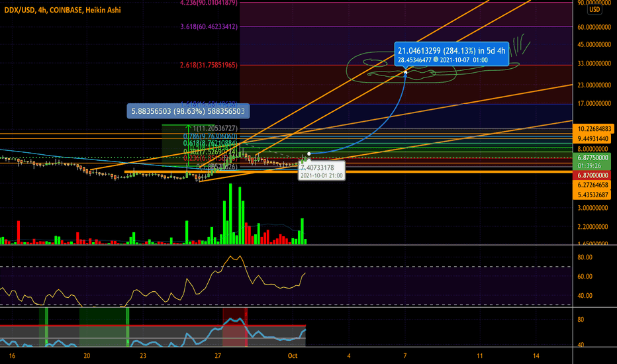
Task: Click the 60.00000000 price axis value
Action: pos(594,27)
